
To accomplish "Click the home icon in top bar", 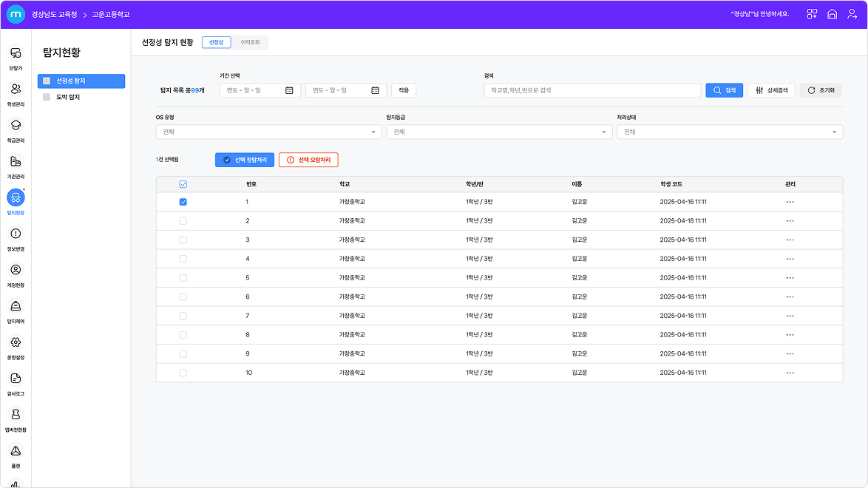I will pos(832,14).
